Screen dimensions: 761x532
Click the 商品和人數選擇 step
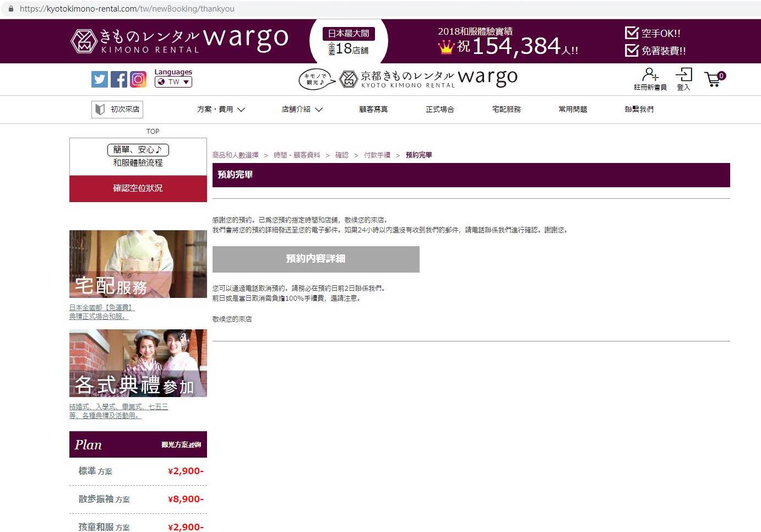[x=235, y=155]
